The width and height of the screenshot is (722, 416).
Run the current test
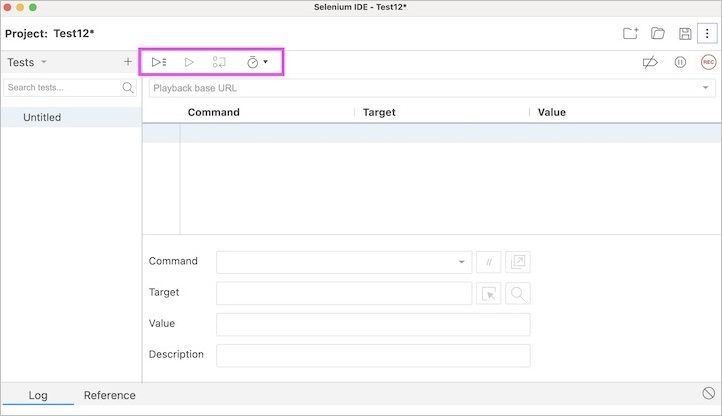[x=189, y=62]
